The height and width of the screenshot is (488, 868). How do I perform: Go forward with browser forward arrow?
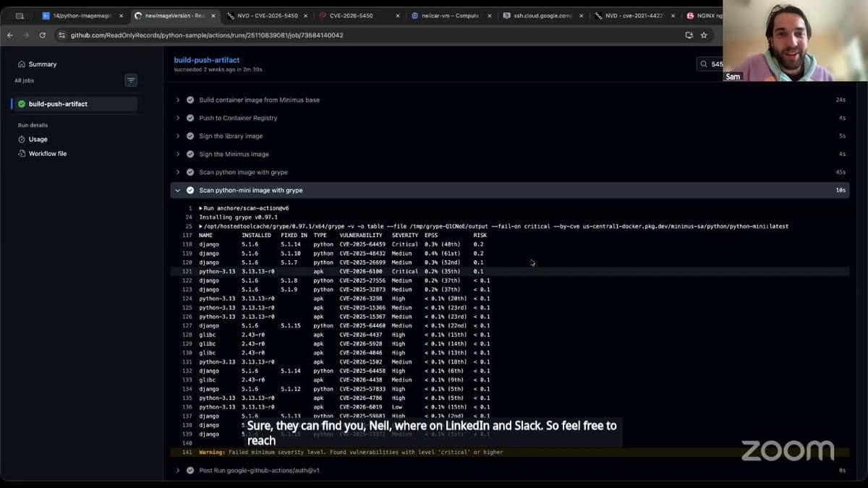click(x=26, y=35)
